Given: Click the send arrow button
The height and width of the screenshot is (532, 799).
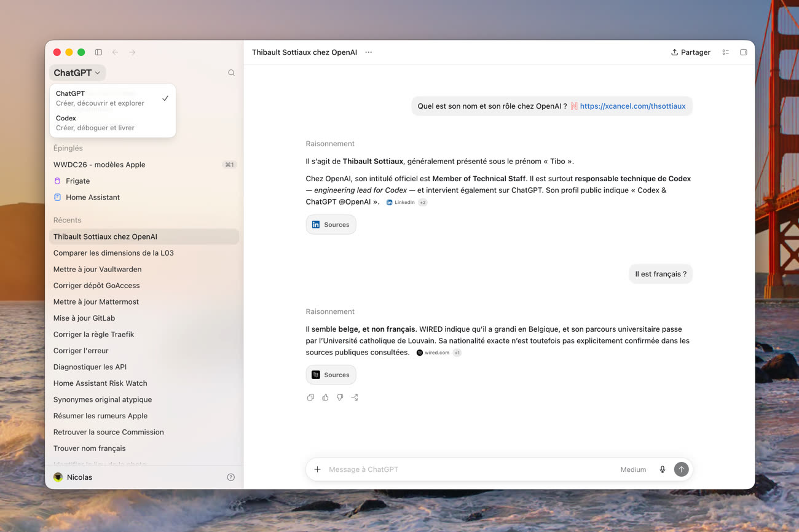Looking at the screenshot, I should [x=681, y=469].
